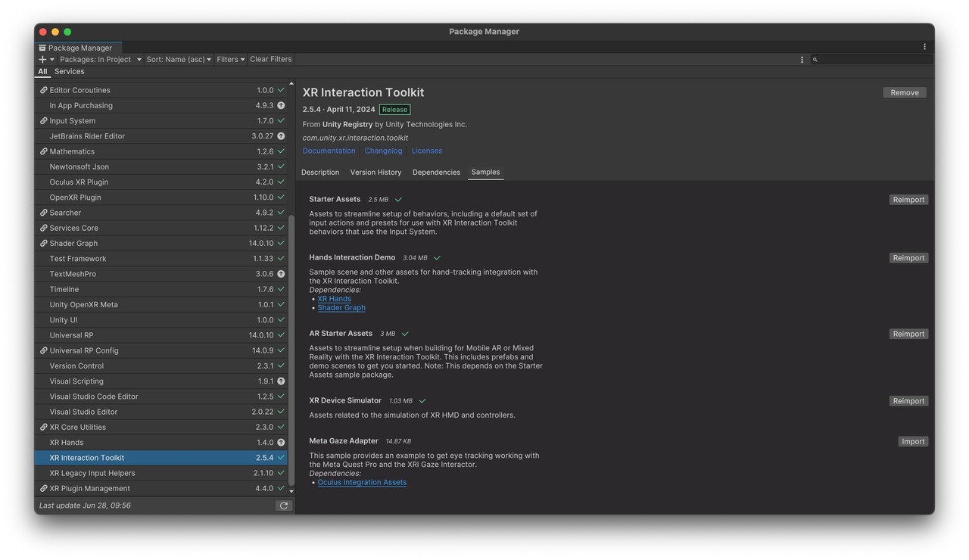The width and height of the screenshot is (969, 560).
Task: Open the toolbar kebab menu beside search
Action: point(802,59)
